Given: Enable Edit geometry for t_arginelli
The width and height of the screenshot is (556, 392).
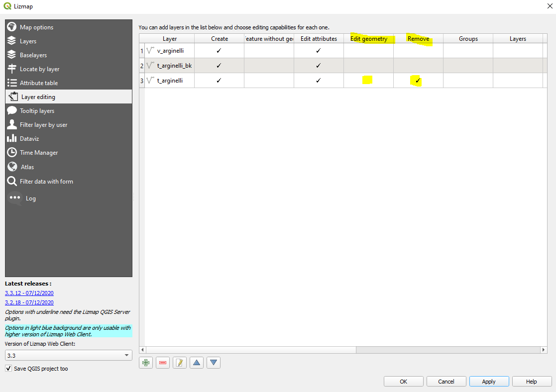Looking at the screenshot, I should (368, 80).
